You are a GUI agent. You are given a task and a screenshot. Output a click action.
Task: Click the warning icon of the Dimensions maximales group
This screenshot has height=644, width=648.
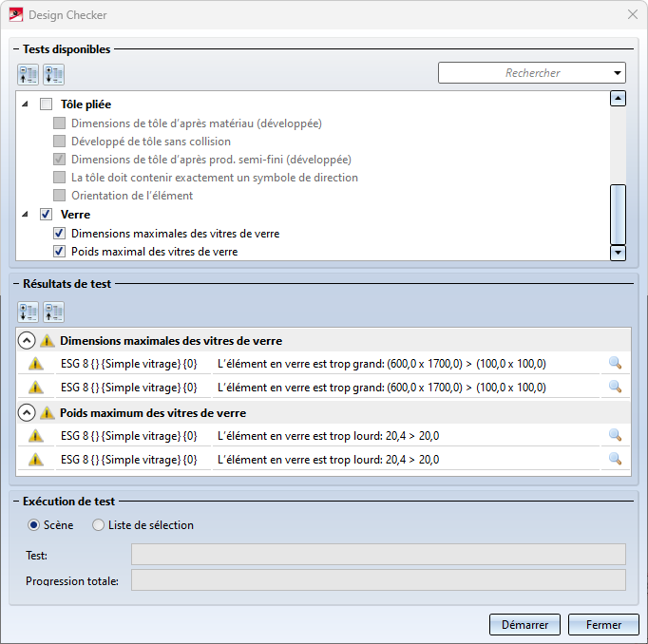48,341
